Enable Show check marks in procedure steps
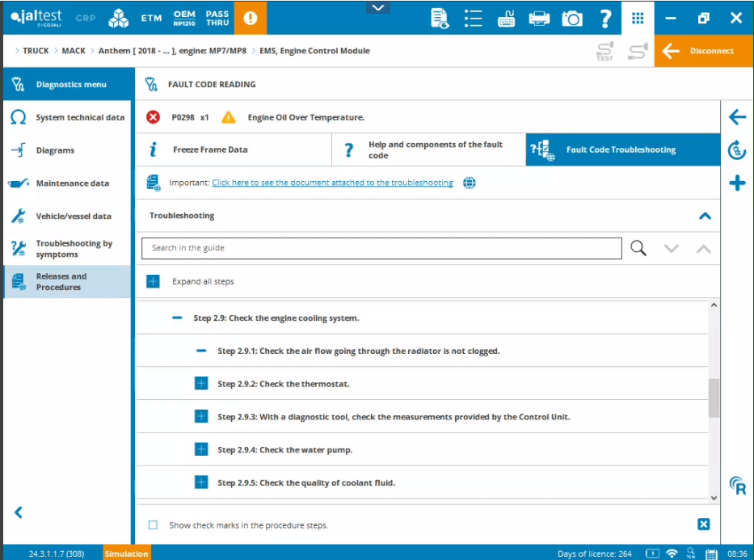Viewport: 754px width, 560px height. [154, 525]
